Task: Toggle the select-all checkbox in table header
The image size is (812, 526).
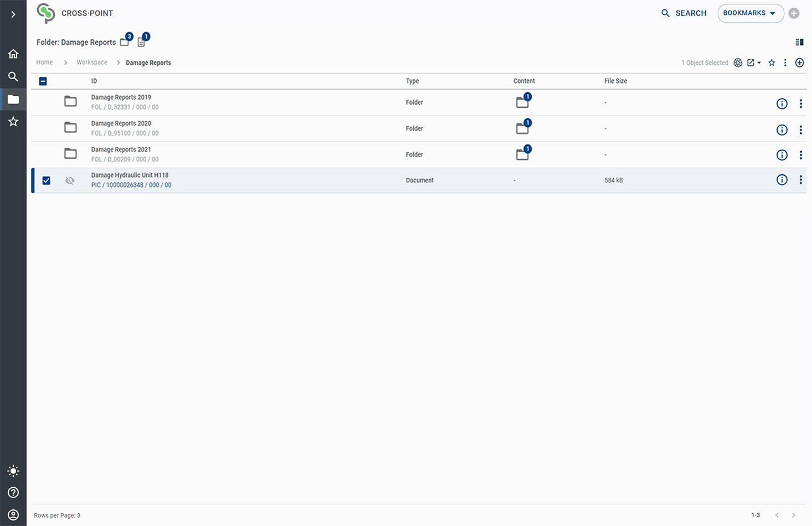Action: pos(43,81)
